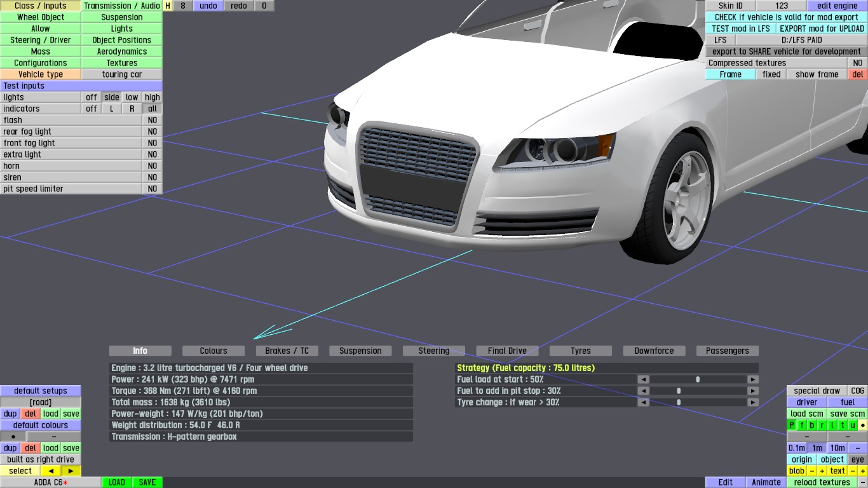Adjust Tyre change wear slider
The width and height of the screenshot is (868, 488).
click(698, 402)
